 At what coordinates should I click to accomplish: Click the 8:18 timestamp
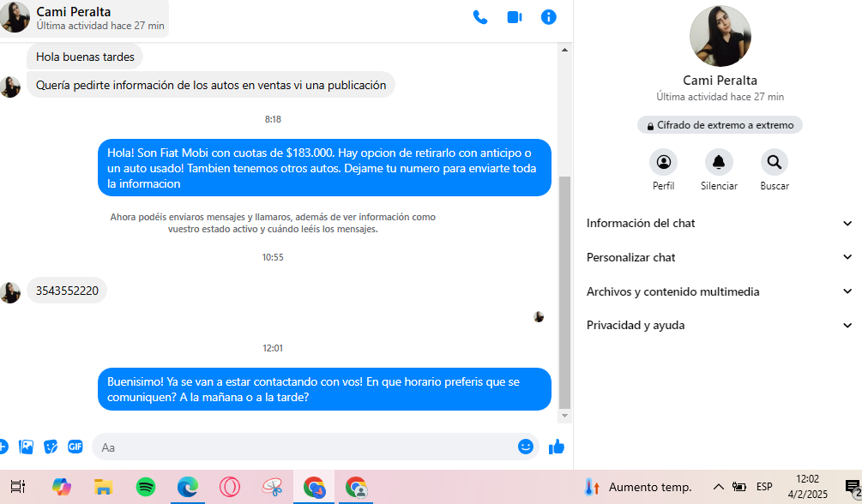[273, 119]
